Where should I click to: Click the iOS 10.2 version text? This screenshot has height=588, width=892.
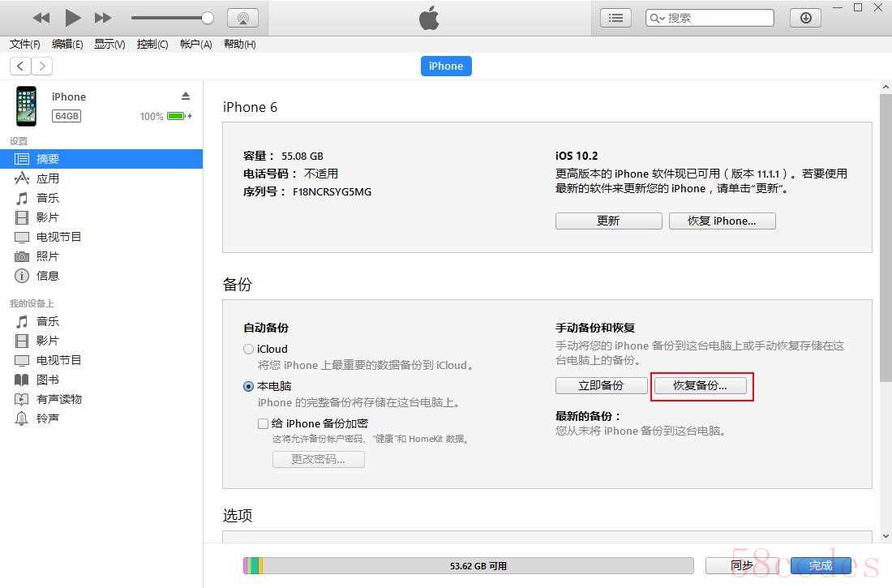click(577, 156)
